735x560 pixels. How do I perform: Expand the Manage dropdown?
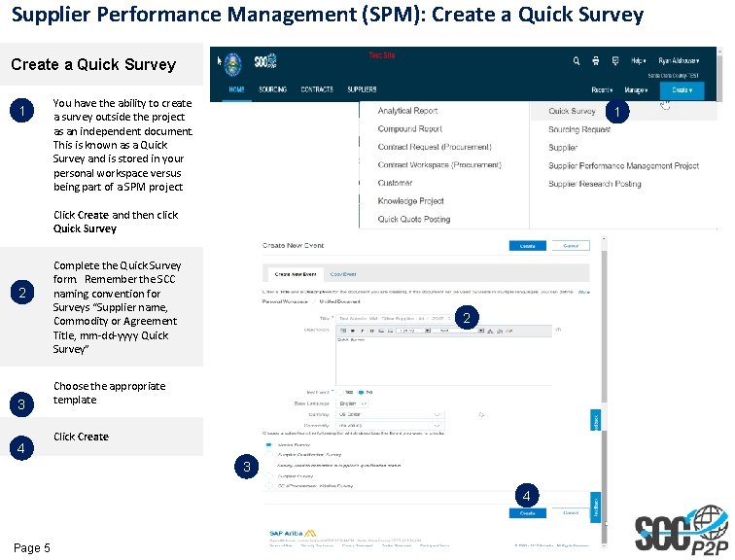pos(636,90)
